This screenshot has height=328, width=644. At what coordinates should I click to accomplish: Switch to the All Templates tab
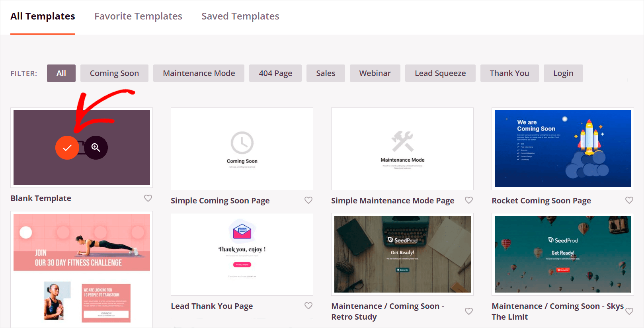43,16
